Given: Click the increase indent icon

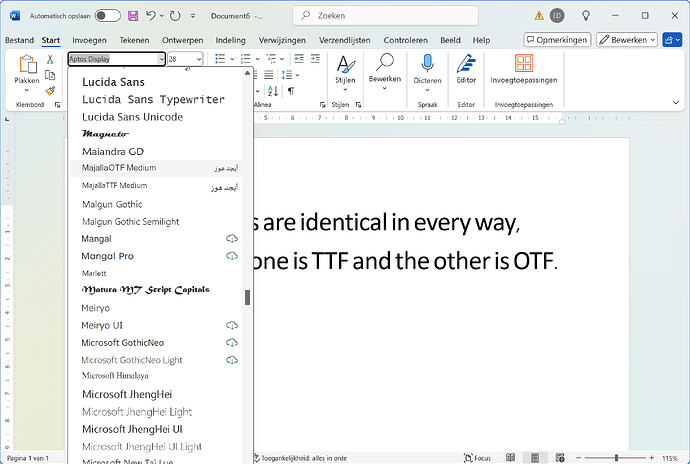Looking at the screenshot, I should [x=315, y=59].
